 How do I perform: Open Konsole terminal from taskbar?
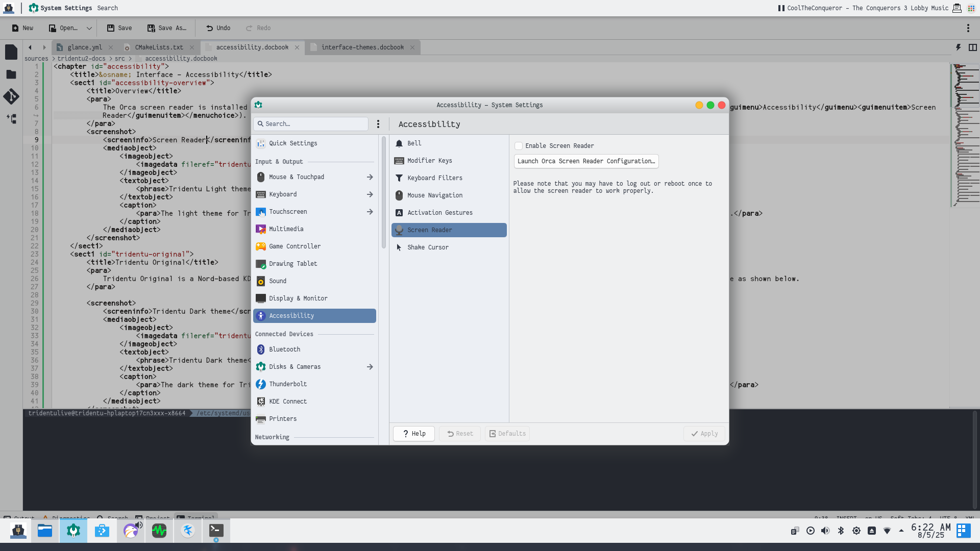pyautogui.click(x=216, y=531)
